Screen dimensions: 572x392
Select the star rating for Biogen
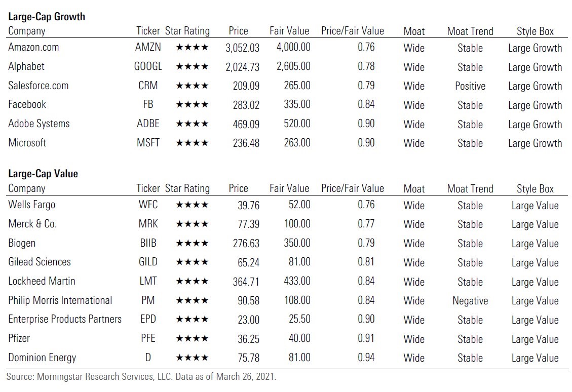click(192, 244)
